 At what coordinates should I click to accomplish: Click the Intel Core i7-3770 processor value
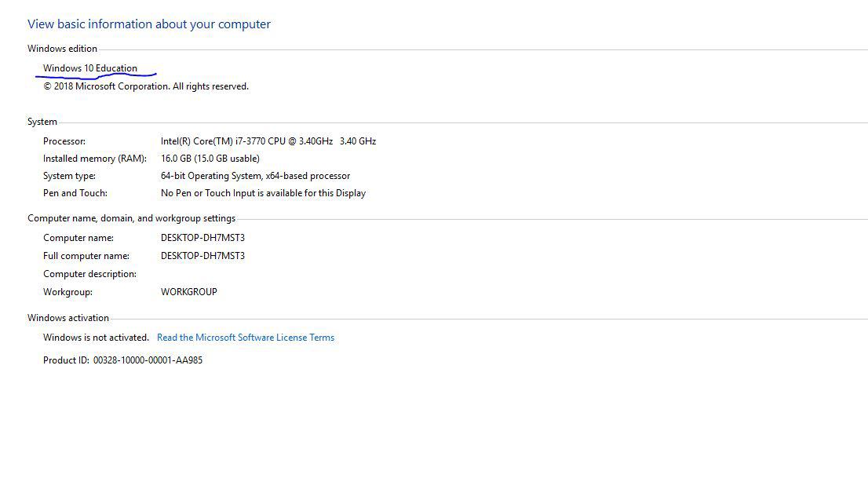pos(268,141)
